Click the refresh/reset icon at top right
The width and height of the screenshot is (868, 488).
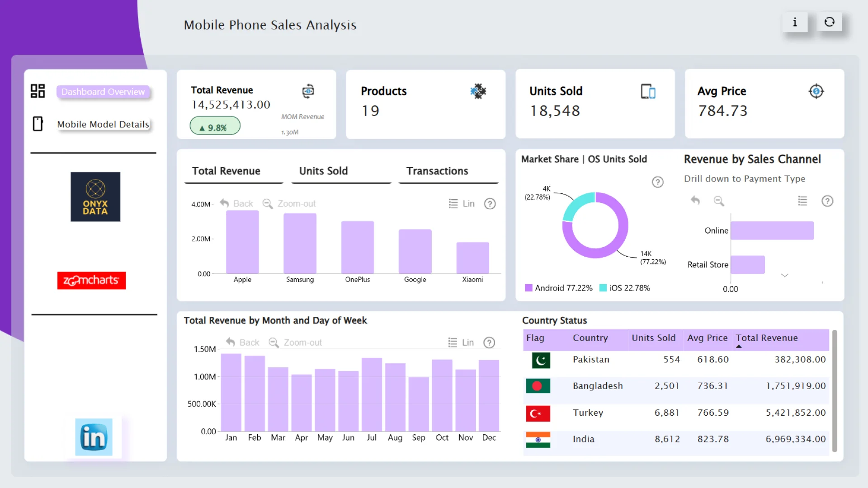[829, 22]
